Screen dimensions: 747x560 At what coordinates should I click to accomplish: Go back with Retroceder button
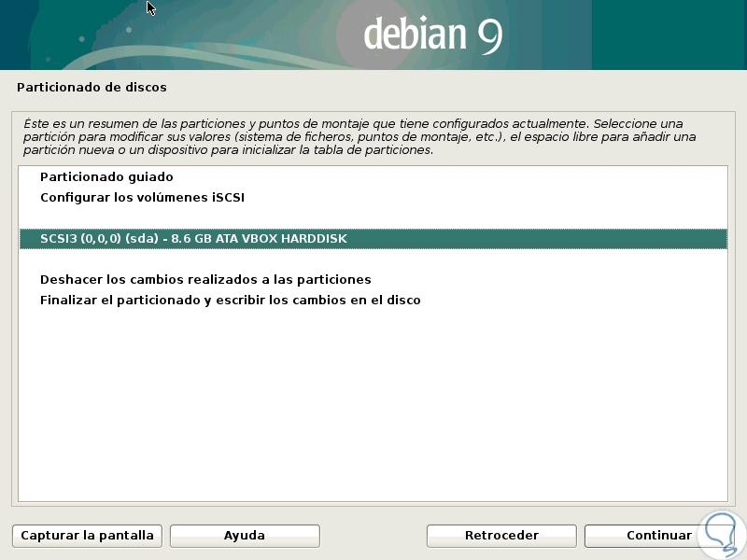(x=501, y=536)
